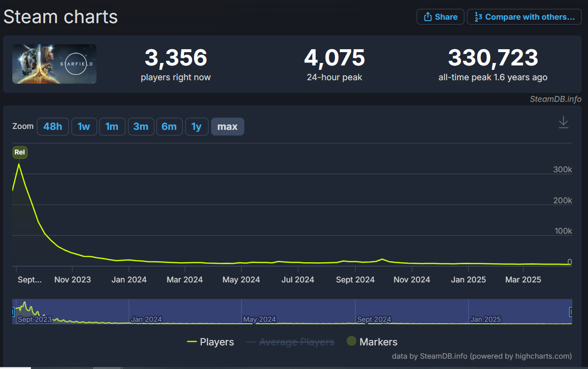The width and height of the screenshot is (588, 369).
Task: Click the Mar 2025 axis label
Action: coord(523,279)
